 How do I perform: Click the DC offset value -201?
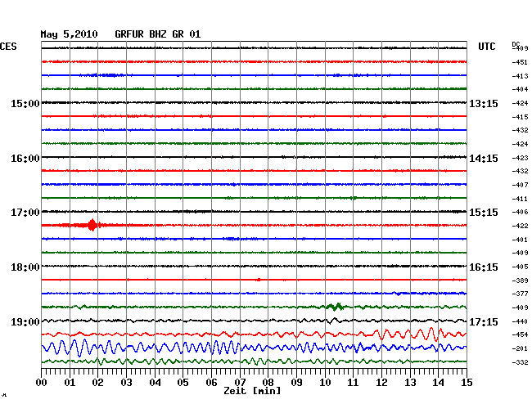(x=520, y=348)
